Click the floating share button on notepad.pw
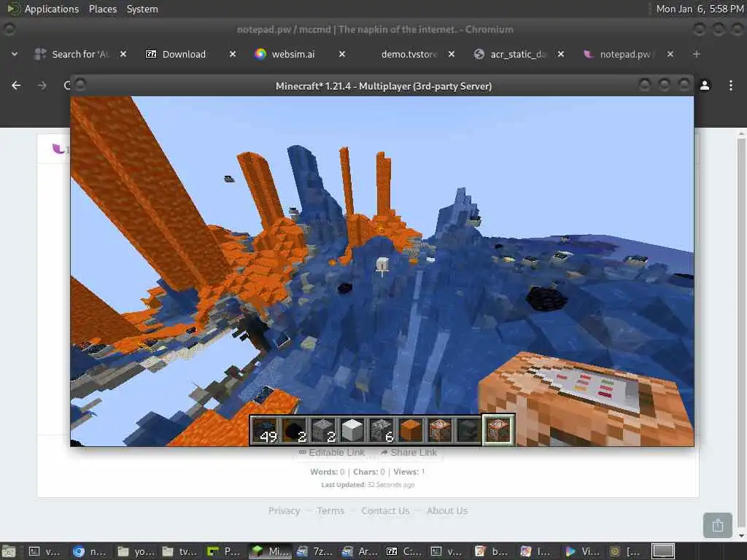This screenshot has height=560, width=747. point(718,525)
